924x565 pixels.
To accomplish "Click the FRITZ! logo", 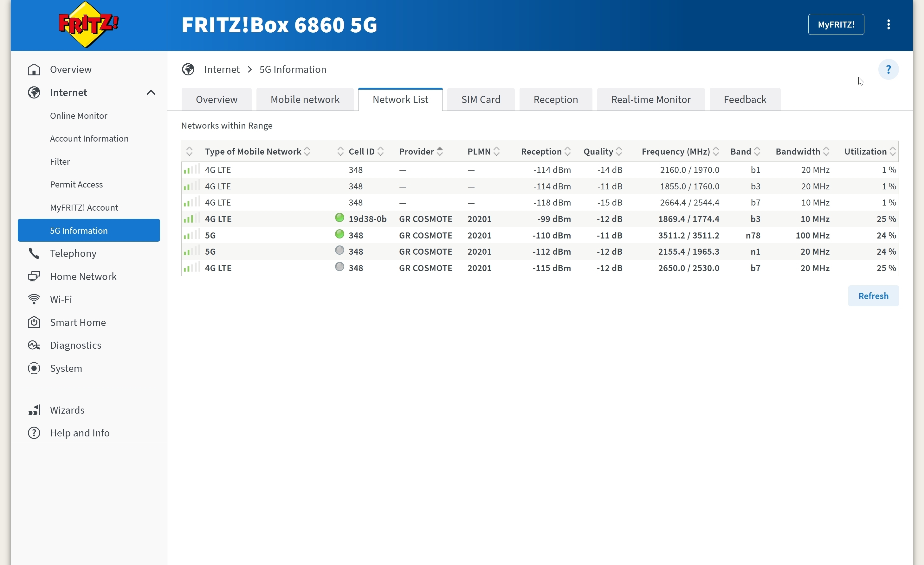I will click(88, 25).
